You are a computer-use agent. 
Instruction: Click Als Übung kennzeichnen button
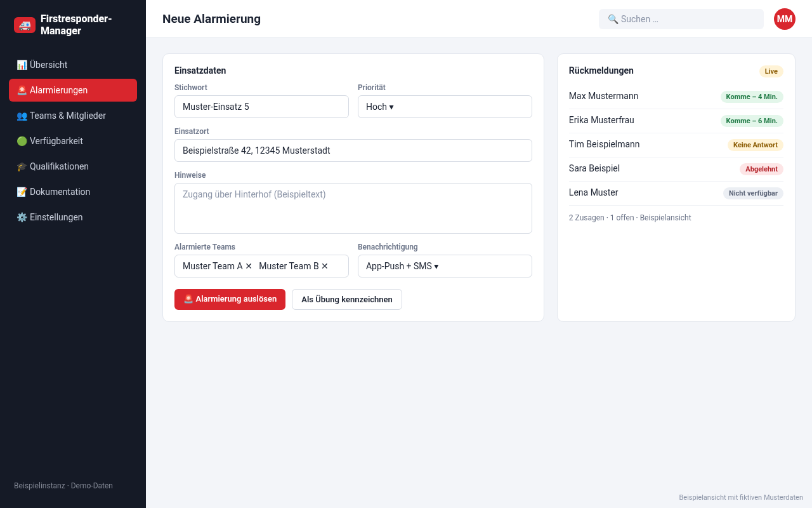tap(347, 299)
